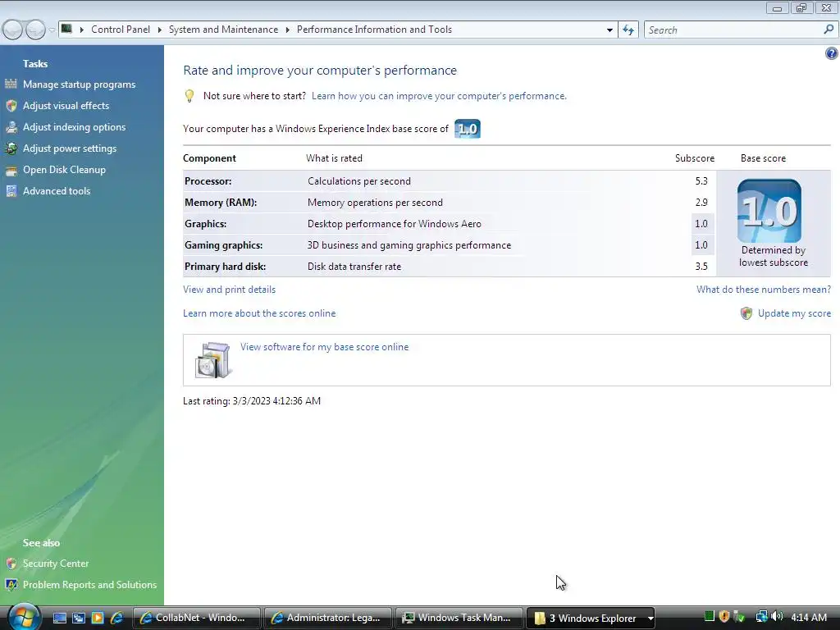
Task: Open Adjust indexing options task
Action: coord(74,127)
